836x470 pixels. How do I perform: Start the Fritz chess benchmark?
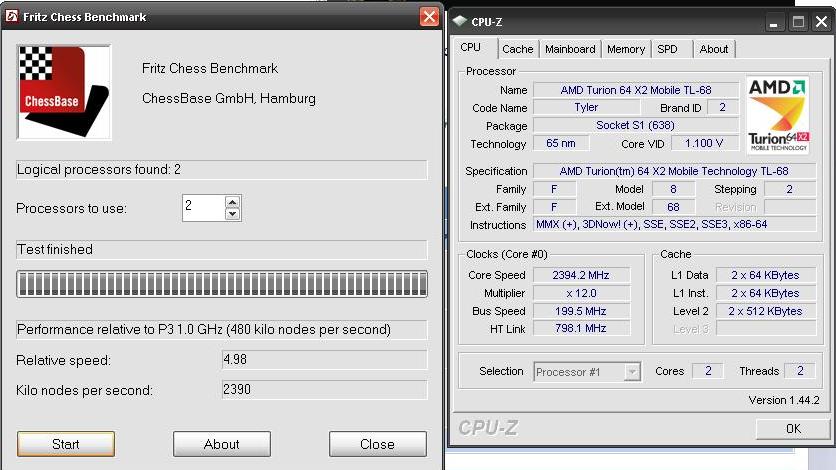point(66,444)
